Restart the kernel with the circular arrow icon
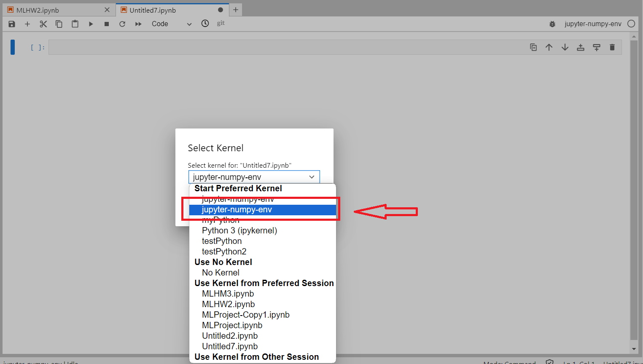The image size is (643, 364). (122, 24)
